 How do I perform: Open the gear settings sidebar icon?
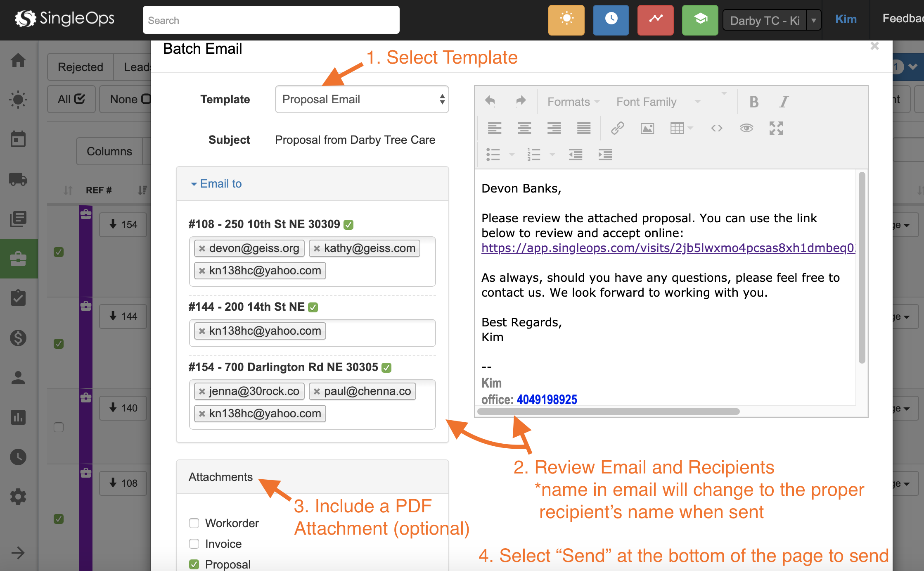point(18,497)
